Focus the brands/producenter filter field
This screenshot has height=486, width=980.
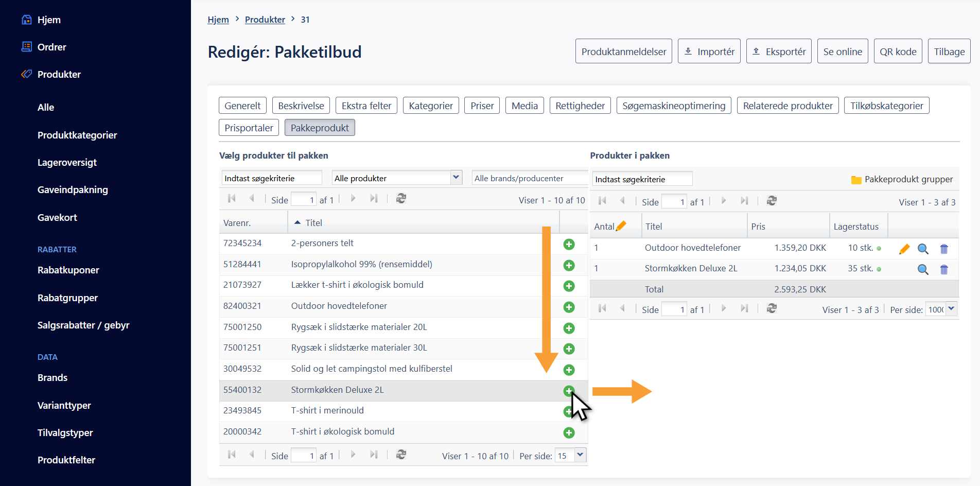pyautogui.click(x=529, y=178)
